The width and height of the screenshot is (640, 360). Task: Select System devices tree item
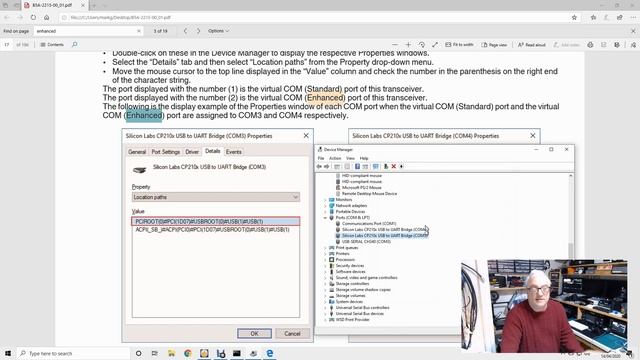(349, 302)
